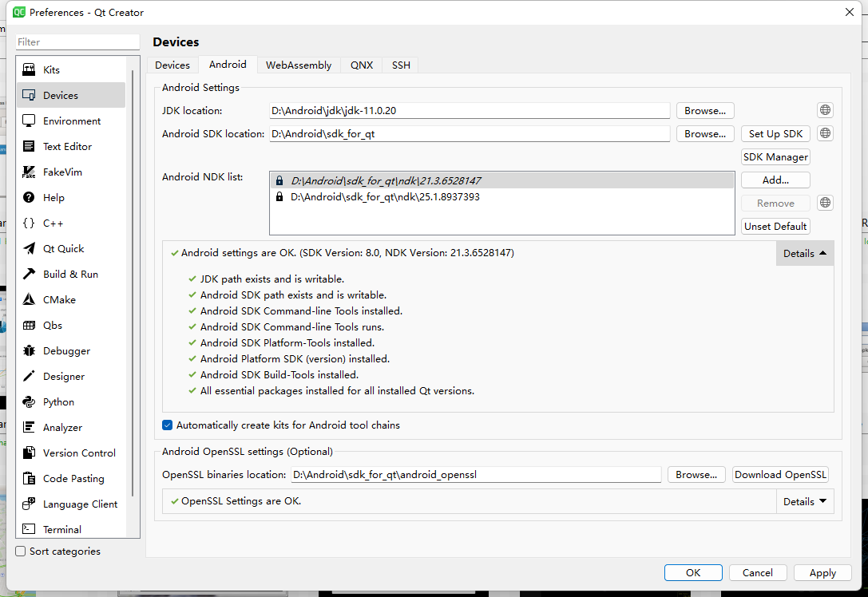Click lock icon of NDK 21.3.6528147

[279, 181]
